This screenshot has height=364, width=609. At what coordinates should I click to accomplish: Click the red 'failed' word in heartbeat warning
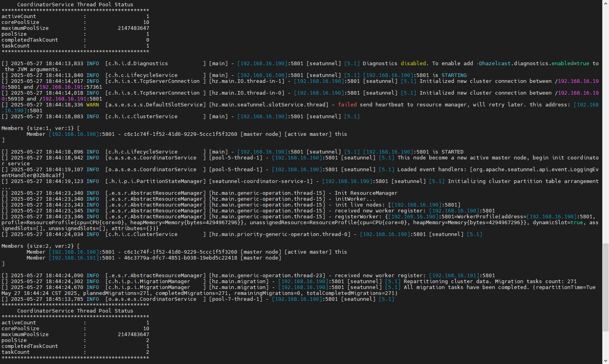pyautogui.click(x=347, y=105)
